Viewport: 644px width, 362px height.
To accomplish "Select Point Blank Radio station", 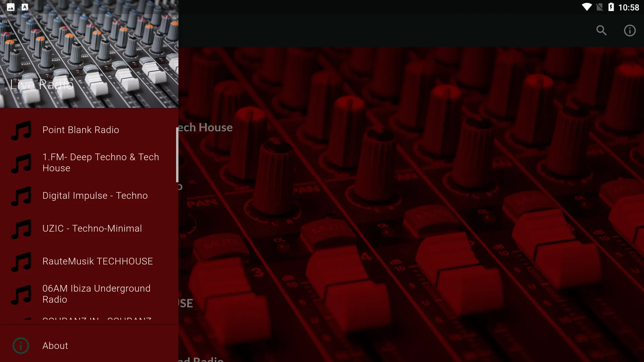I will (81, 129).
